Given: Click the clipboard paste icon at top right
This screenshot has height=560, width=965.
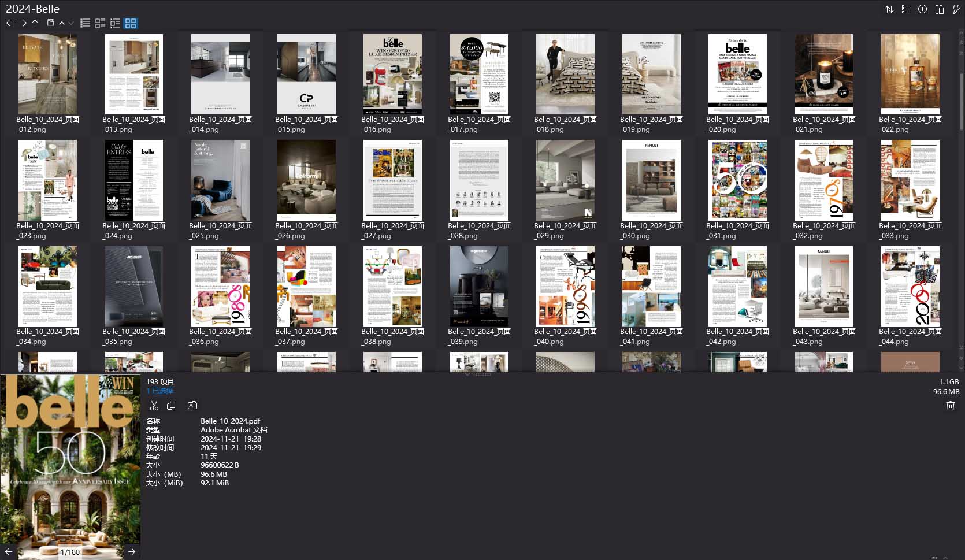Looking at the screenshot, I should [940, 9].
